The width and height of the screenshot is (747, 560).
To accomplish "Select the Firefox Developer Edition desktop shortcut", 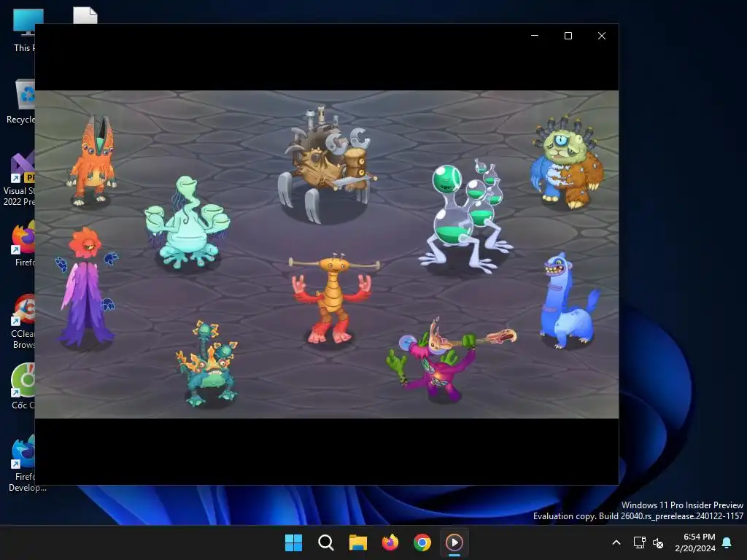I will pos(24,463).
